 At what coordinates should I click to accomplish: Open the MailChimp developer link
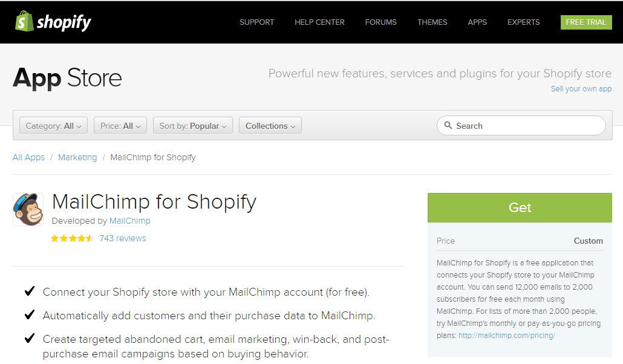click(130, 221)
